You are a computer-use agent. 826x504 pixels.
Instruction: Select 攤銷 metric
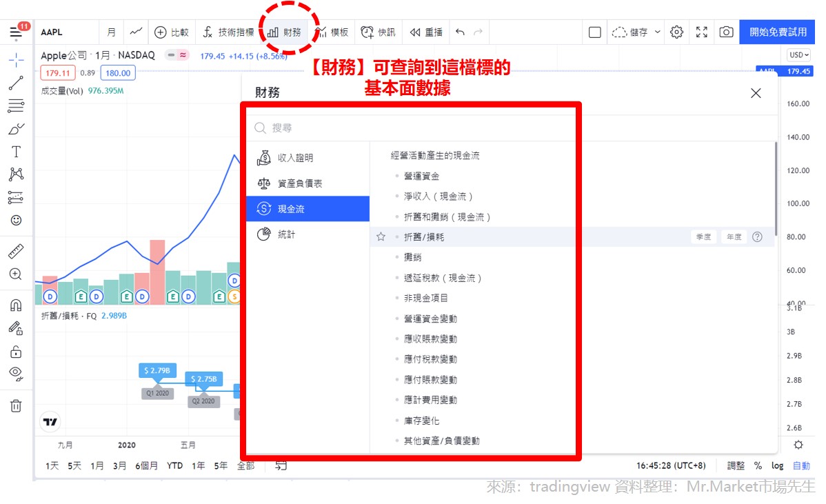(x=412, y=257)
